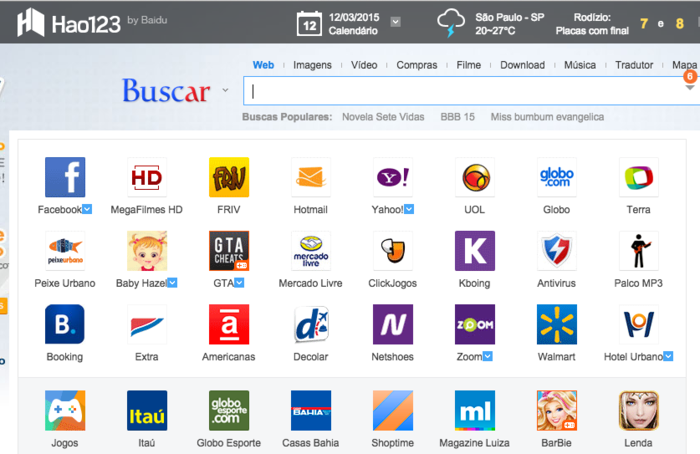
Task: Open the BarBie game icon
Action: coord(557,411)
